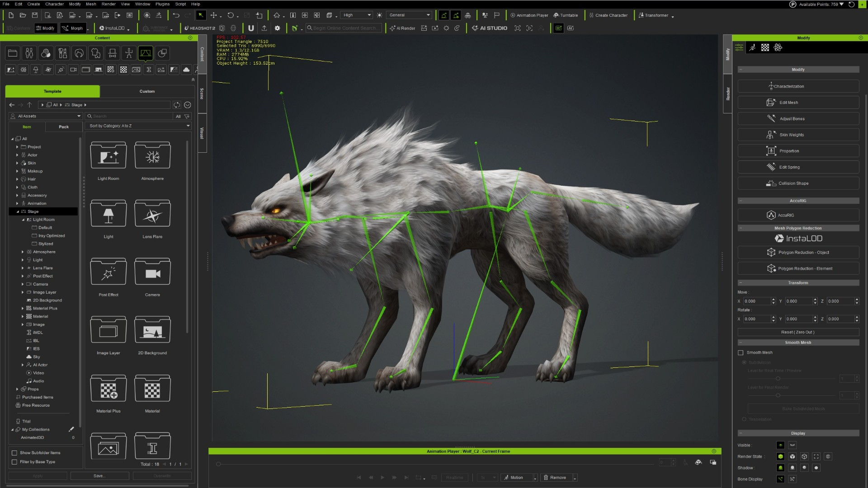Image resolution: width=868 pixels, height=488 pixels.
Task: Click the Undo arrow icon
Action: (176, 15)
